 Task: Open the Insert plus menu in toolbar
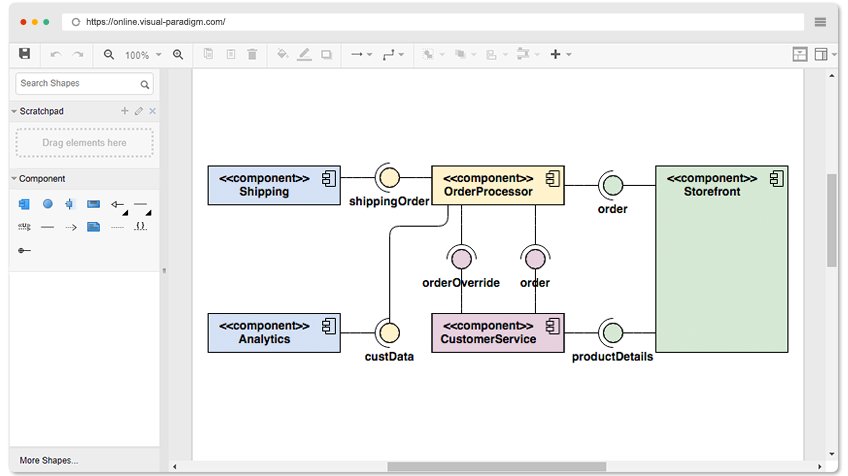[x=561, y=54]
